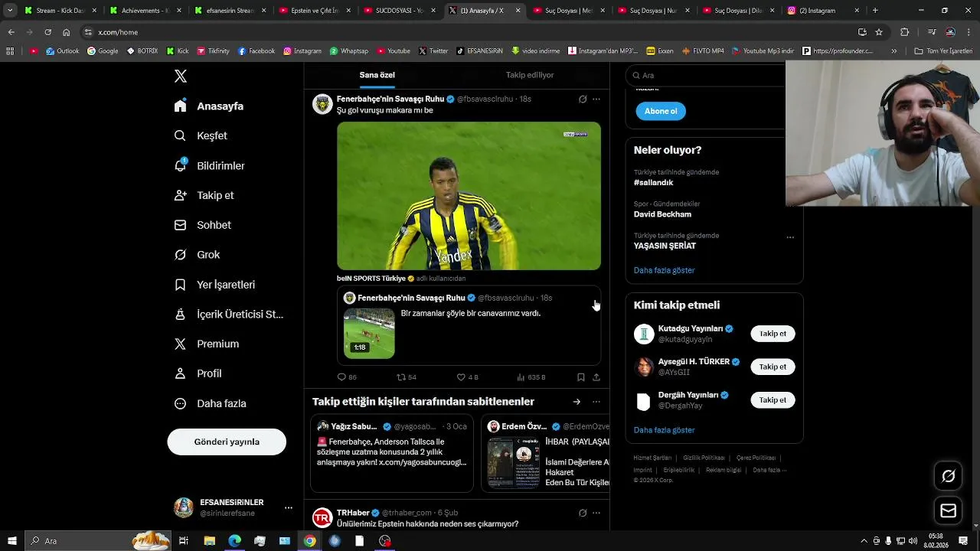Click Daha fazla göster under suggestions
980x551 pixels.
click(x=664, y=430)
